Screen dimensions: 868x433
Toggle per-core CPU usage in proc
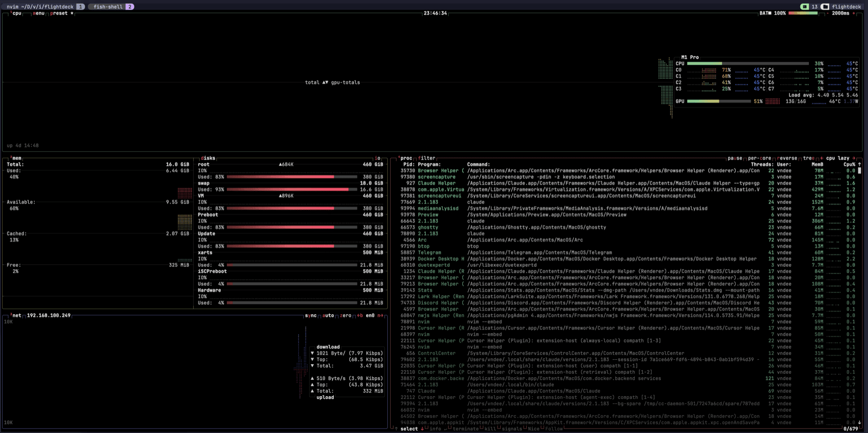coord(759,158)
